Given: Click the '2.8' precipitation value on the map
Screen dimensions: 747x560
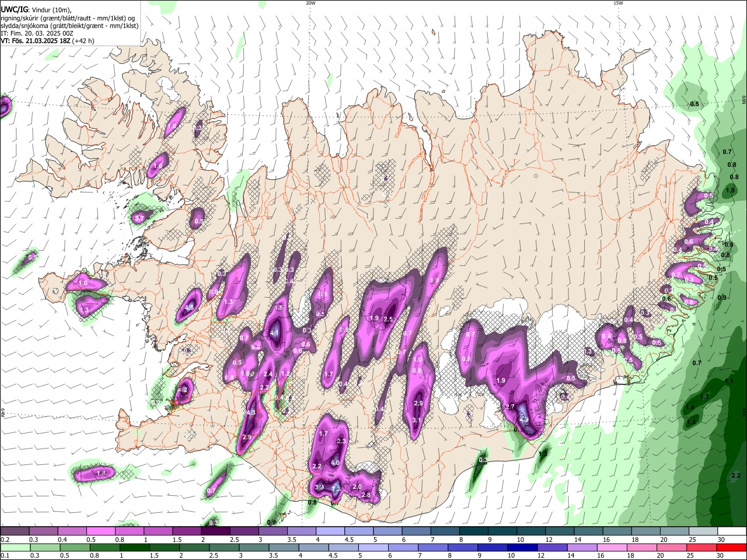Looking at the screenshot, I should 366,495.
